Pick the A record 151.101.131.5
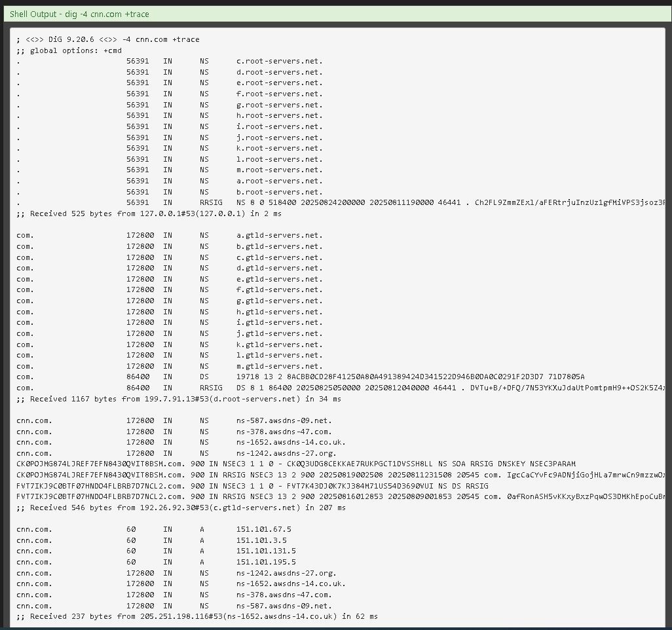 click(156, 551)
